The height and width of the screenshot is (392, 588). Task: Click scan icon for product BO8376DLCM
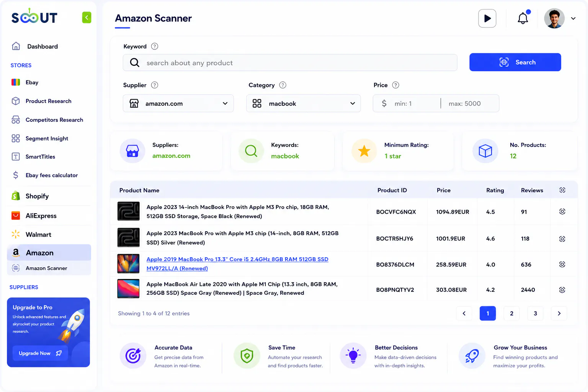click(x=562, y=265)
